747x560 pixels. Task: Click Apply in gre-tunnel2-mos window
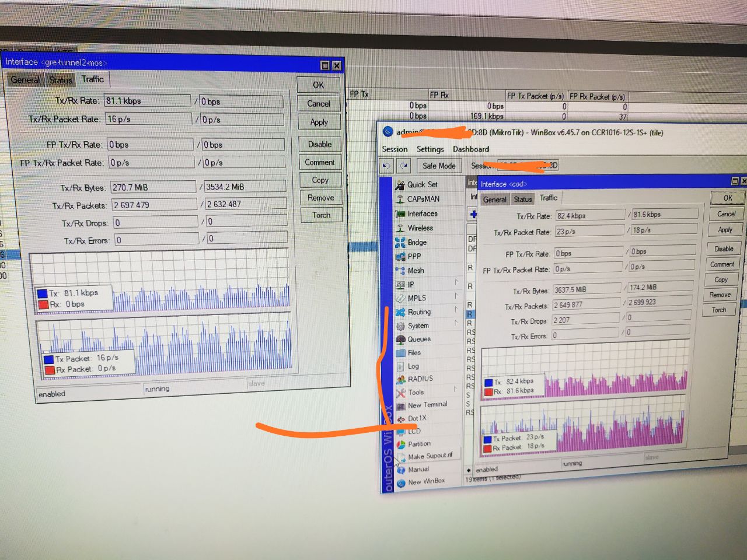[x=319, y=122]
